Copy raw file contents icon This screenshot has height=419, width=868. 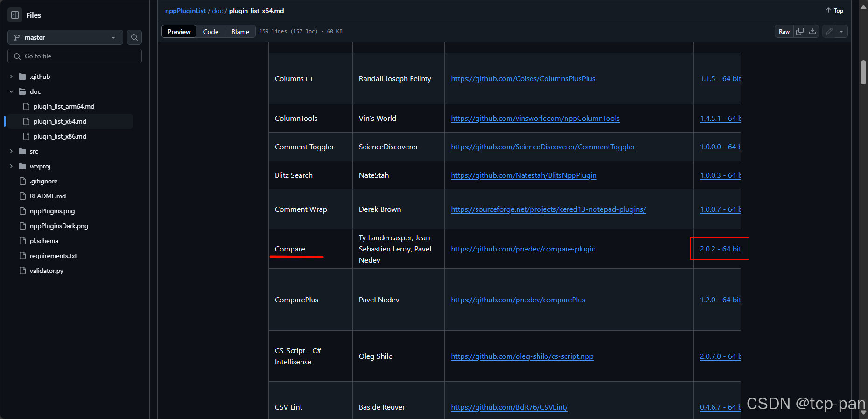(800, 31)
